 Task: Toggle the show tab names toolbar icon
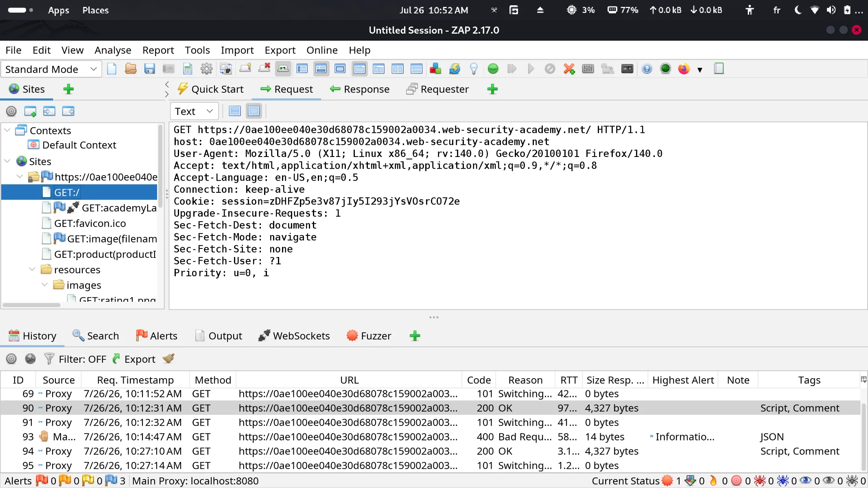[x=283, y=69]
